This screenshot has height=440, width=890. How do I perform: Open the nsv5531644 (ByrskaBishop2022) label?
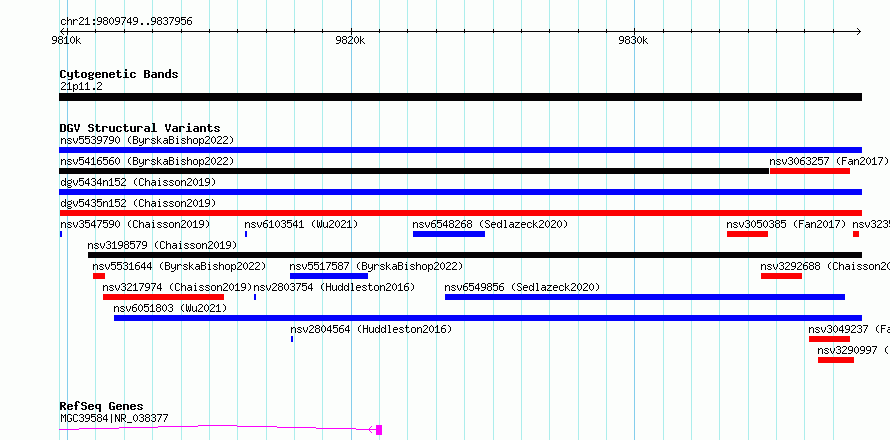[x=179, y=266]
